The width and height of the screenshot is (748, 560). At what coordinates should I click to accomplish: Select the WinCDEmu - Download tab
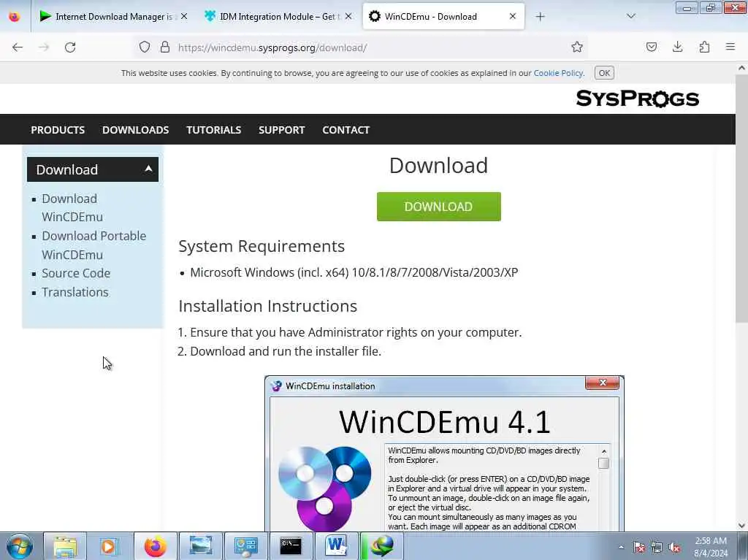[443, 16]
